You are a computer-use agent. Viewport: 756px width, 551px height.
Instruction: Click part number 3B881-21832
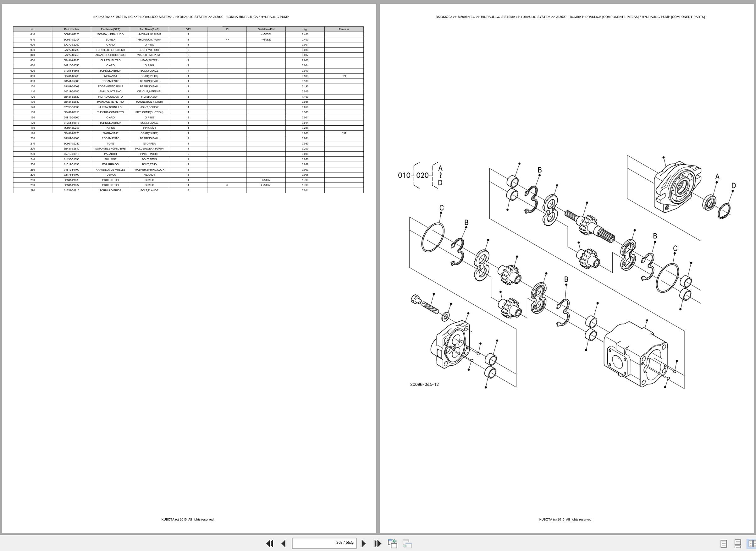(71, 185)
